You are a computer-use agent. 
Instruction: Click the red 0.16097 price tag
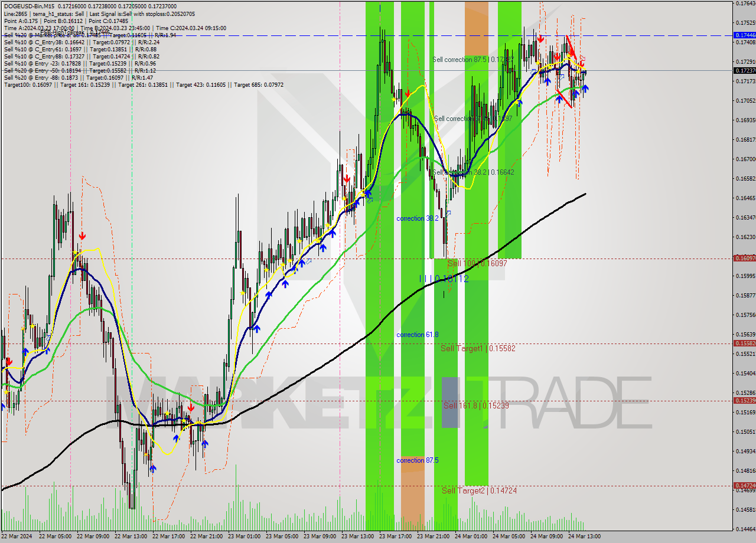(x=744, y=258)
